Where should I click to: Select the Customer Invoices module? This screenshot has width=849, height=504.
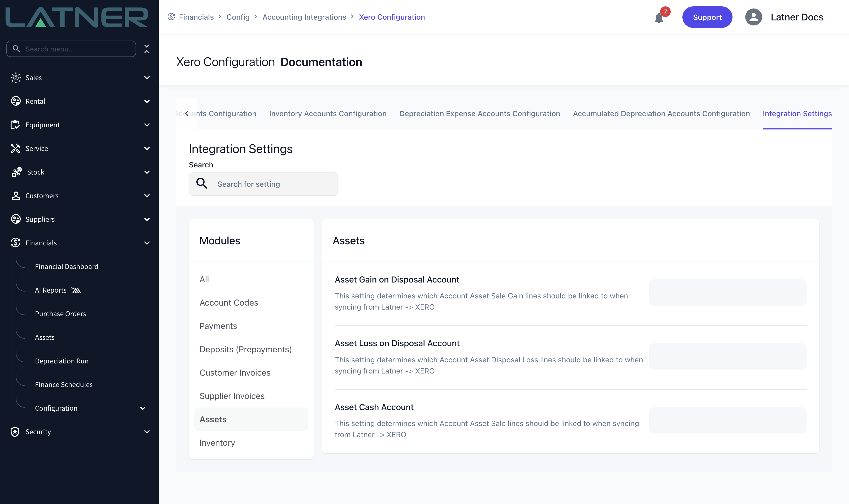coord(235,373)
